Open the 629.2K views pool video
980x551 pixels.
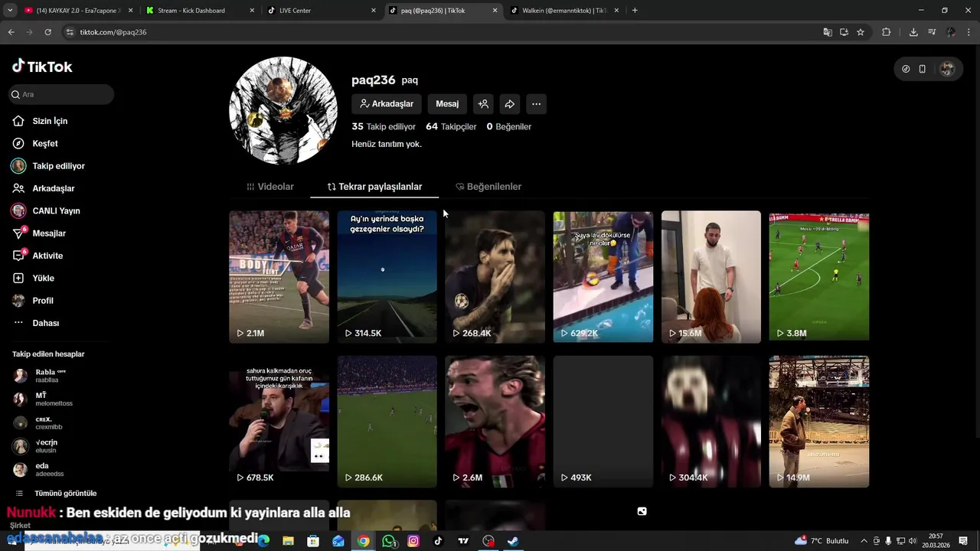click(603, 276)
